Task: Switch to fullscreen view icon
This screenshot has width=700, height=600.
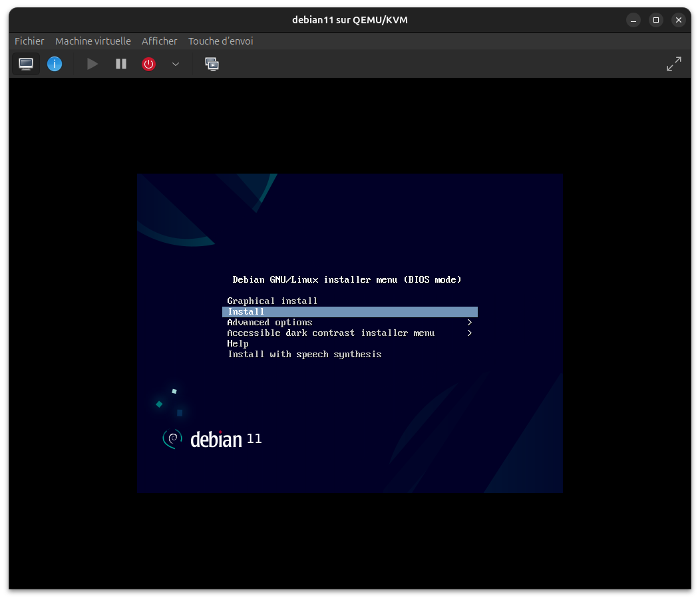Action: tap(674, 64)
